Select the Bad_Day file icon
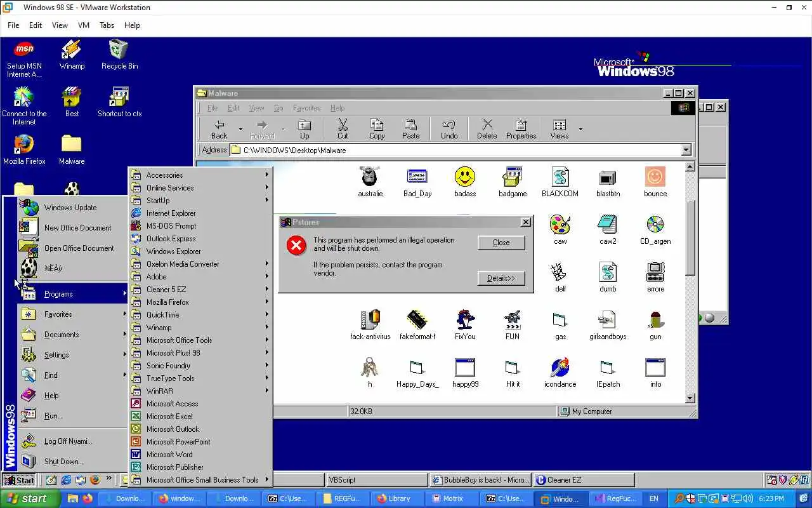Image resolution: width=812 pixels, height=508 pixels. 417,178
